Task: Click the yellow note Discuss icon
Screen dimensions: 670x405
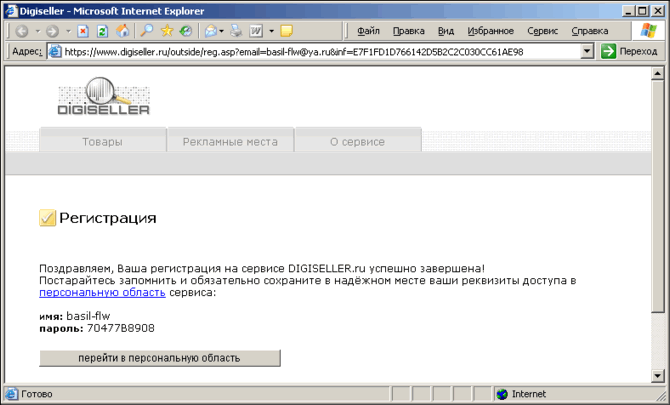Action: click(286, 31)
